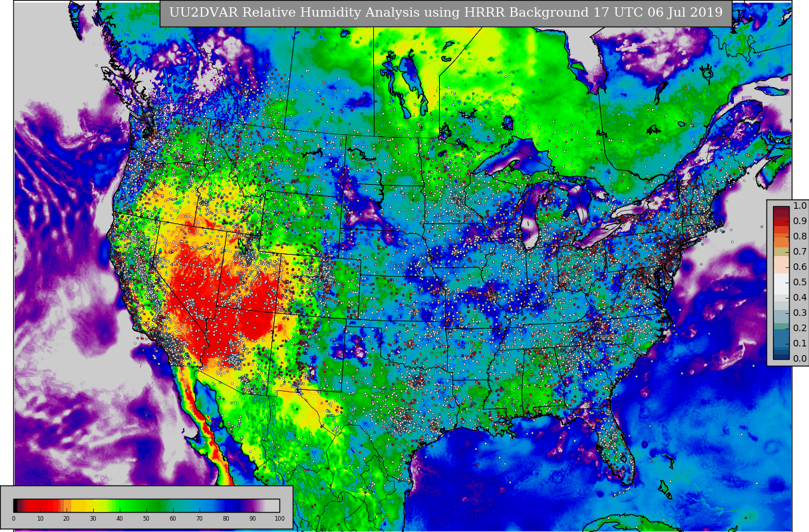Viewport: 809px width, 532px height.
Task: Click the 0.9 label on right legend
Action: point(800,221)
